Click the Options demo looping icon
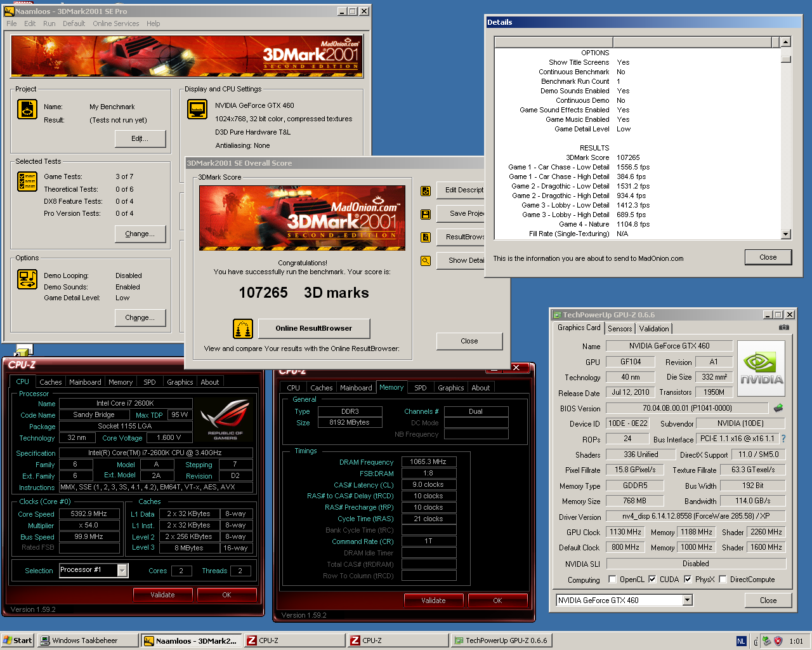This screenshot has width=812, height=650. tap(27, 279)
